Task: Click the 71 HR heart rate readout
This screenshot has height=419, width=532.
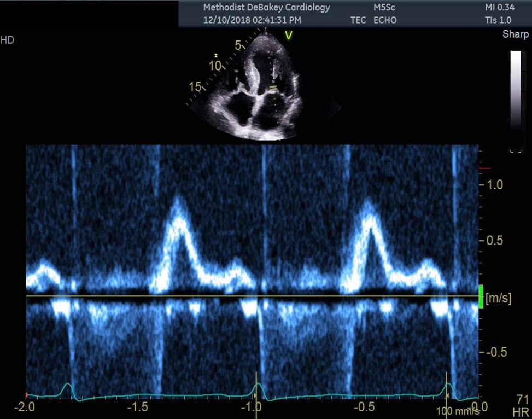Action: (x=522, y=404)
